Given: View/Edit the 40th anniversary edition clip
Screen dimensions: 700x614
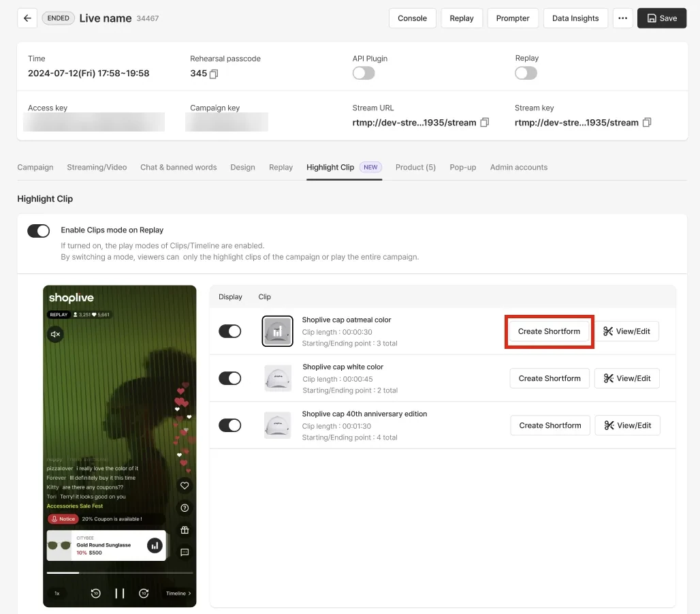Looking at the screenshot, I should 628,425.
